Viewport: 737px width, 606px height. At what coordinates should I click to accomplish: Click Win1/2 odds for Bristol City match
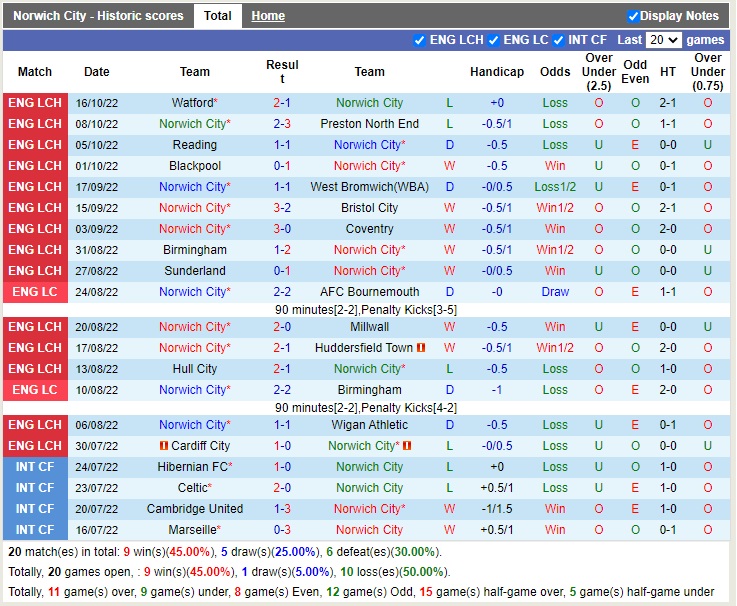[x=555, y=208]
